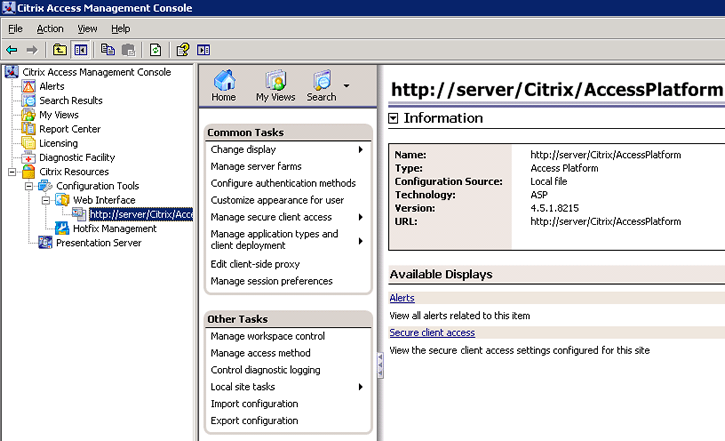Screen dimensions: 725x441
Task: Open Diagnostic Facility in the tree
Action: click(77, 158)
